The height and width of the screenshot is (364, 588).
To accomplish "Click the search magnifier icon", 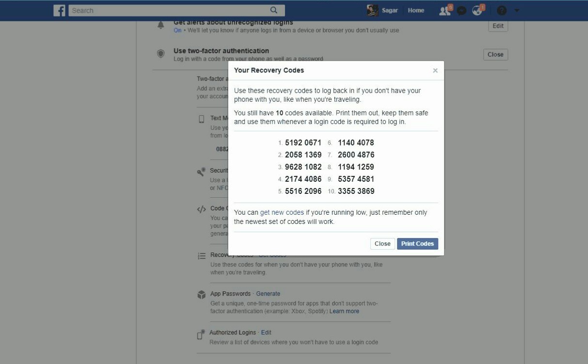I will [x=274, y=10].
